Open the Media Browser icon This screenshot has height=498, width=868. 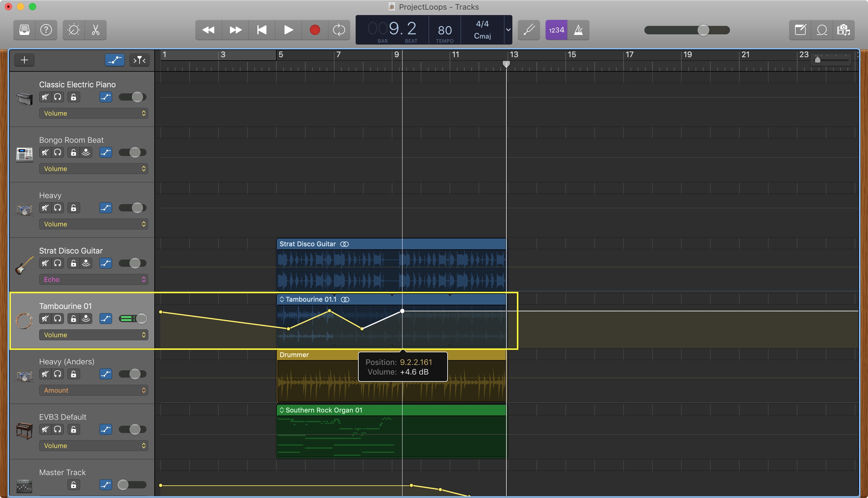pyautogui.click(x=844, y=30)
